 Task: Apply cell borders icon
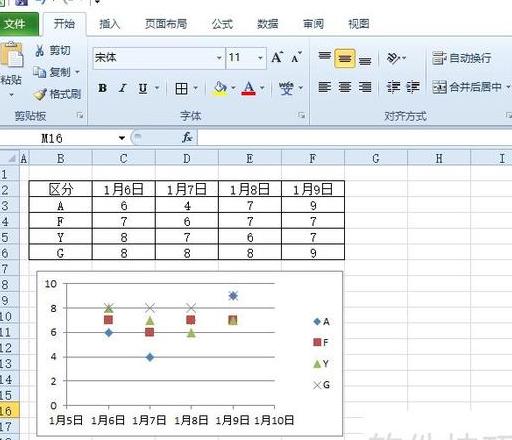coord(181,89)
